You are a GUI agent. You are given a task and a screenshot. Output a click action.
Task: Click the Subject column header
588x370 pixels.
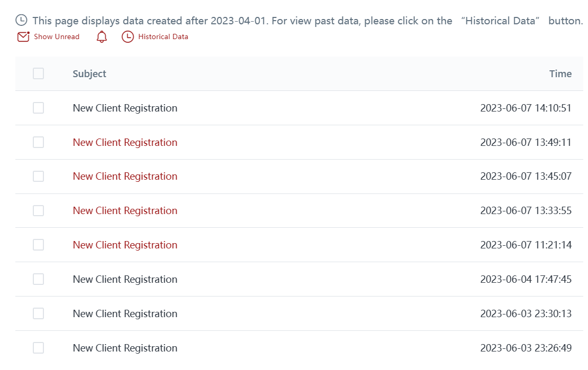click(89, 73)
